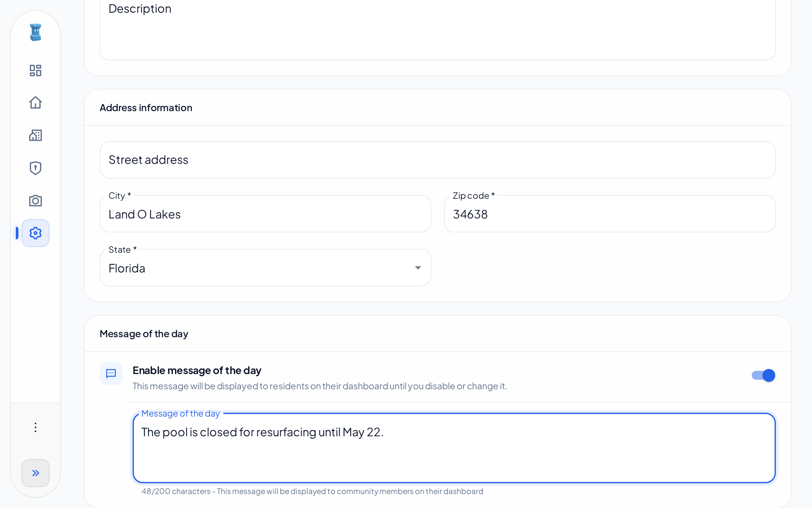812x508 pixels.
Task: Click the Street address field
Action: 437,160
